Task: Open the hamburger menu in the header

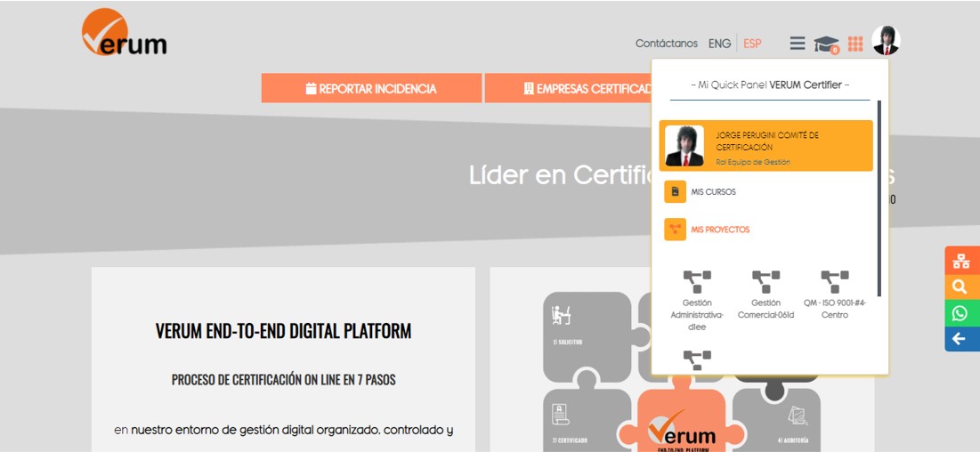Action: click(x=798, y=43)
